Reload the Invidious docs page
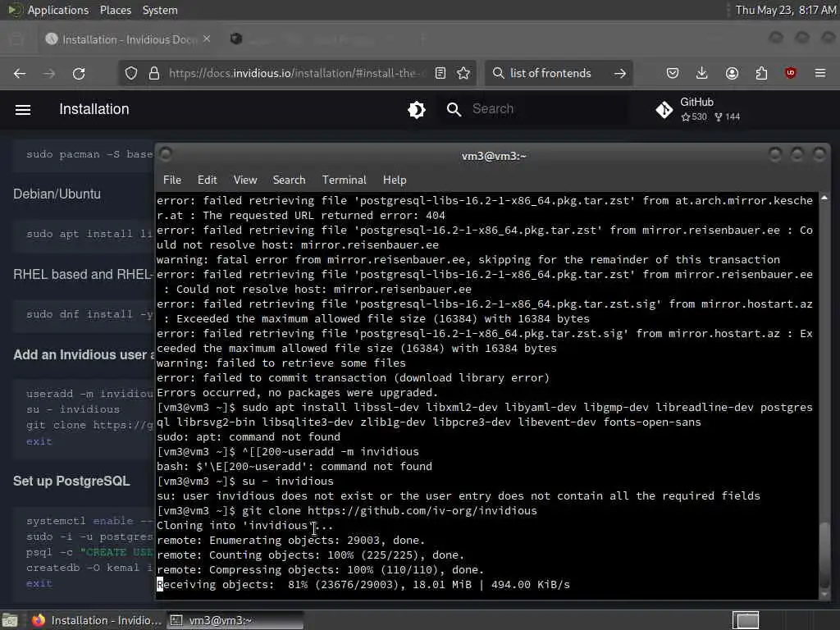This screenshot has width=840, height=630. 79,73
